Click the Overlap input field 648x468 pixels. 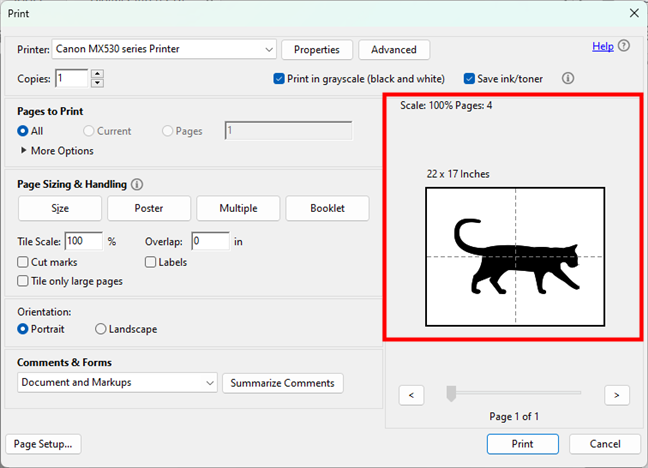[x=210, y=241]
